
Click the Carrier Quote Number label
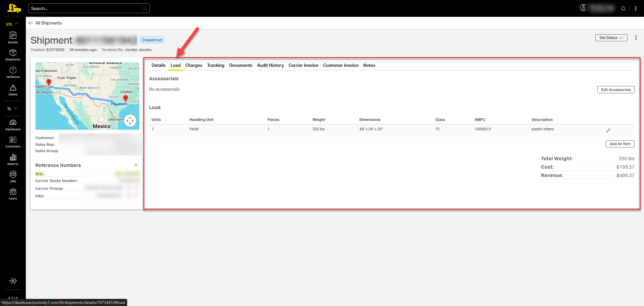coord(56,181)
